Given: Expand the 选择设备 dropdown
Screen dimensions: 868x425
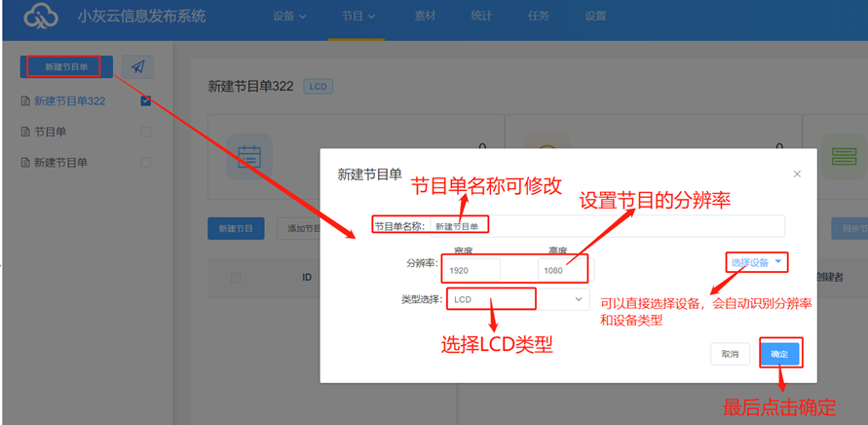Looking at the screenshot, I should (x=756, y=262).
